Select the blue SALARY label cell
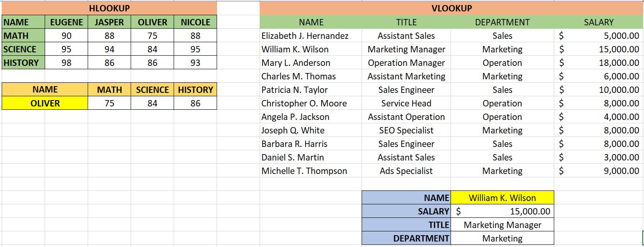Image resolution: width=644 pixels, height=247 pixels. coord(406,211)
